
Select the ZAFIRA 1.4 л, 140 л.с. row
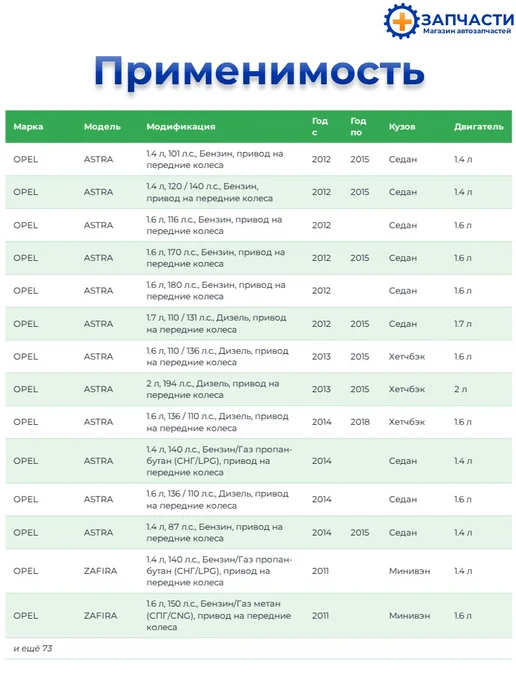pyautogui.click(x=258, y=571)
